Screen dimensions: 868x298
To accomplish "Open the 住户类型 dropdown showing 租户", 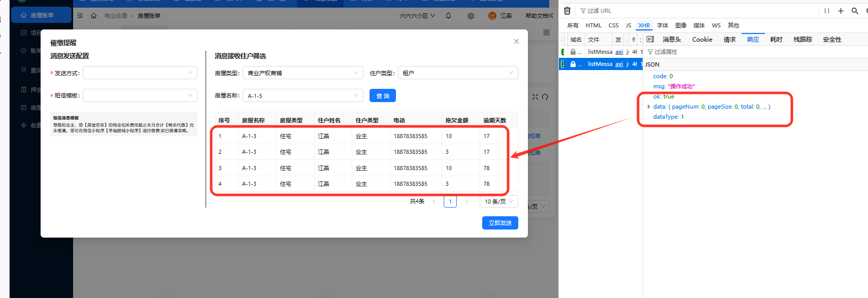I will click(458, 73).
